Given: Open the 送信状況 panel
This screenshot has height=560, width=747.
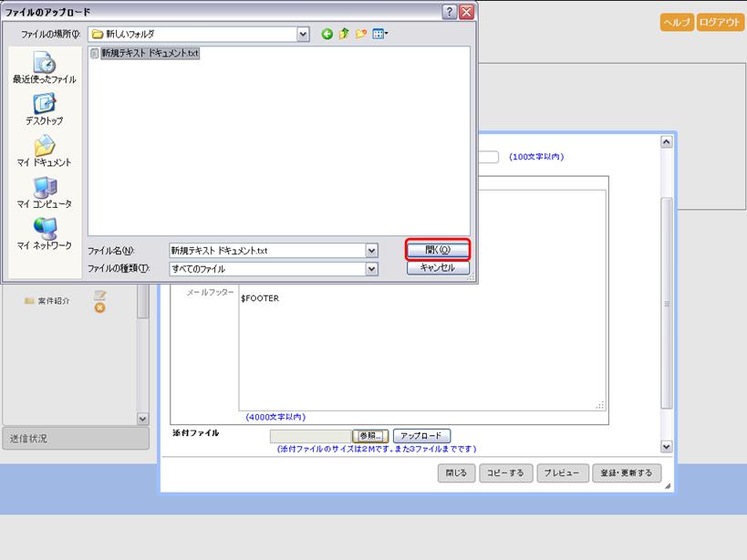Looking at the screenshot, I should (75, 439).
